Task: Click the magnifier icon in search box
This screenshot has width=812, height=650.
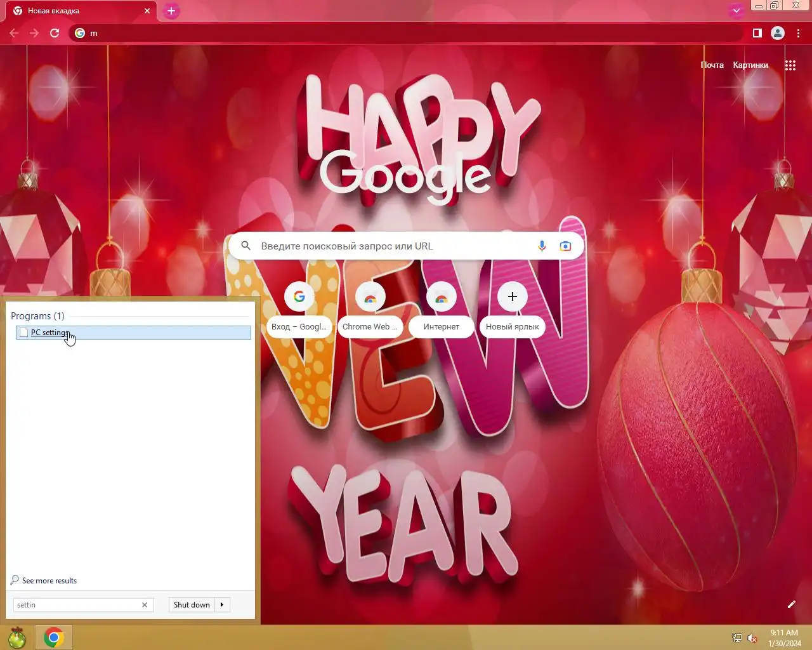Action: click(x=246, y=246)
